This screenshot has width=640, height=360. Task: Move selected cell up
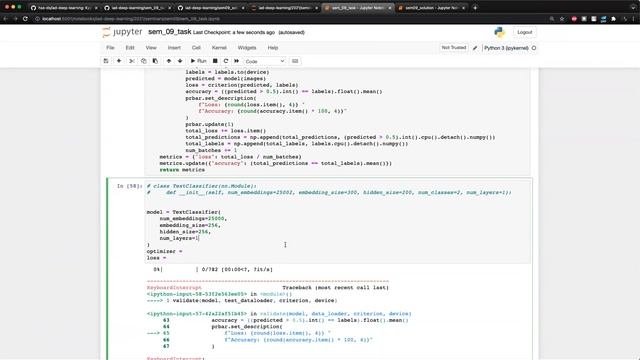(x=169, y=61)
